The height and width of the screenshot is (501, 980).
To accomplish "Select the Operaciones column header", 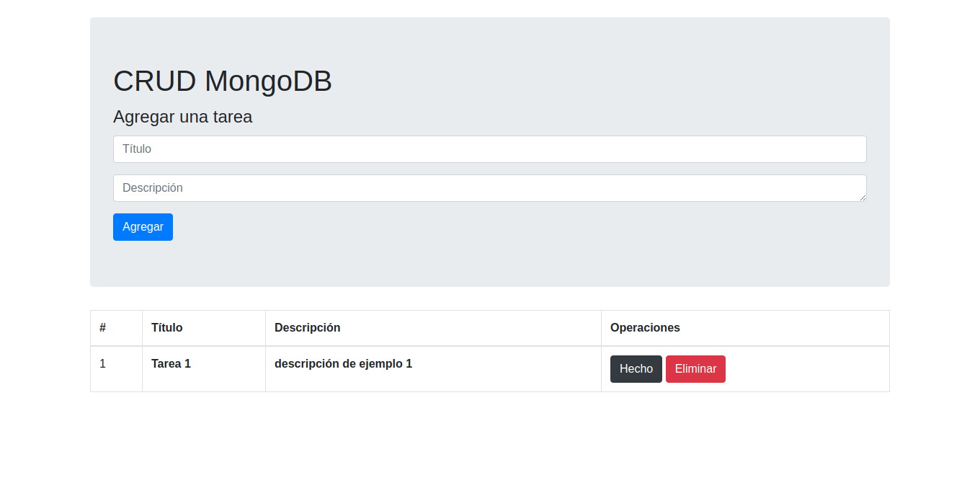I will (745, 328).
